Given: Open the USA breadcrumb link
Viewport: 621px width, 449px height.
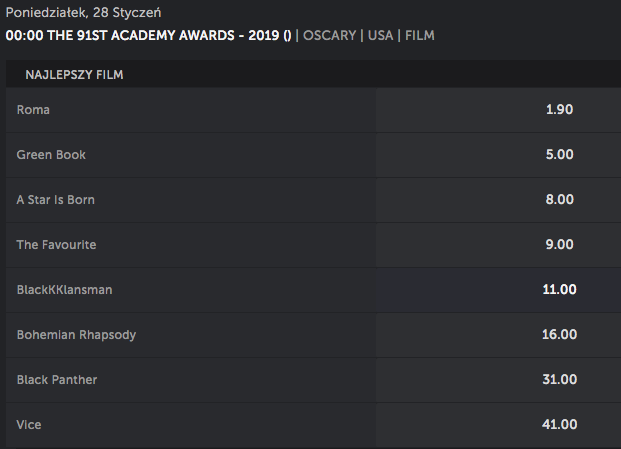Looking at the screenshot, I should tap(380, 36).
